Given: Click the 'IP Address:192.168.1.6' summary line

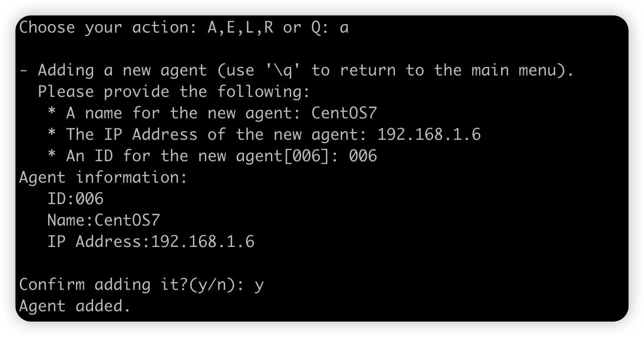Looking at the screenshot, I should (x=151, y=242).
